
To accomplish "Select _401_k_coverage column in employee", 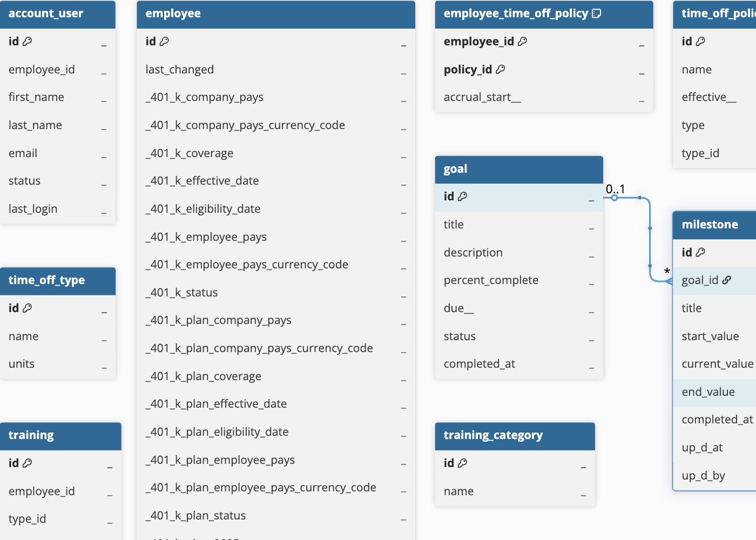I will coord(276,153).
